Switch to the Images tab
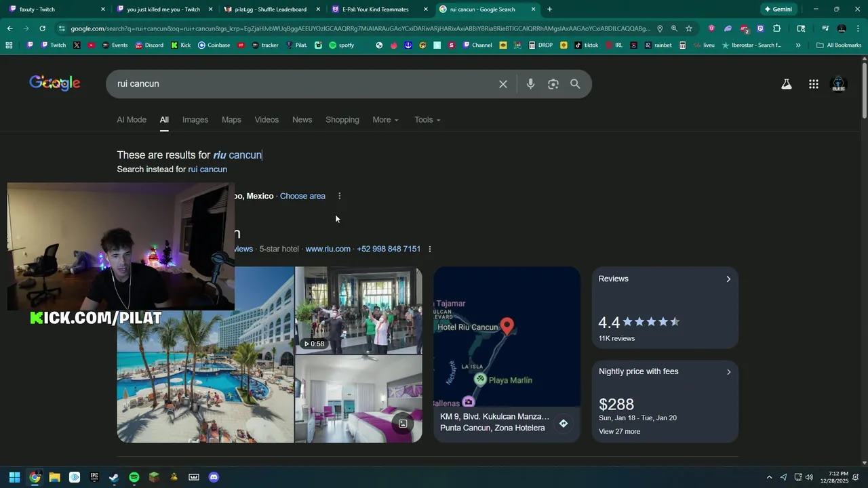868x488 pixels. 195,120
